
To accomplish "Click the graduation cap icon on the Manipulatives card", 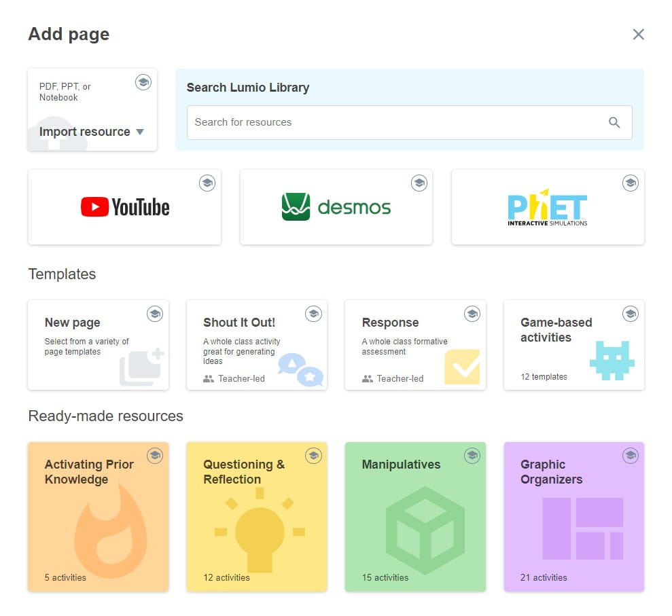I will [472, 456].
